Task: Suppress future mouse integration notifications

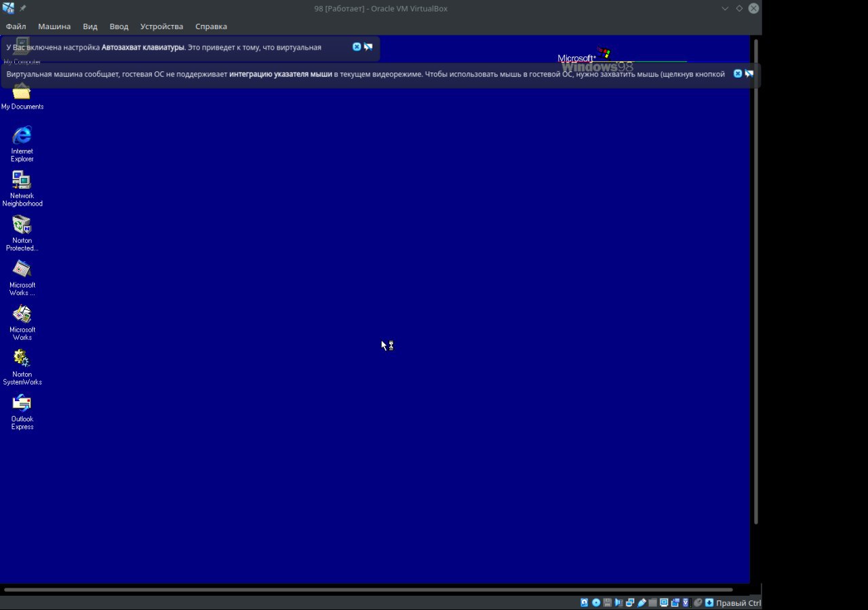Action: tap(749, 73)
